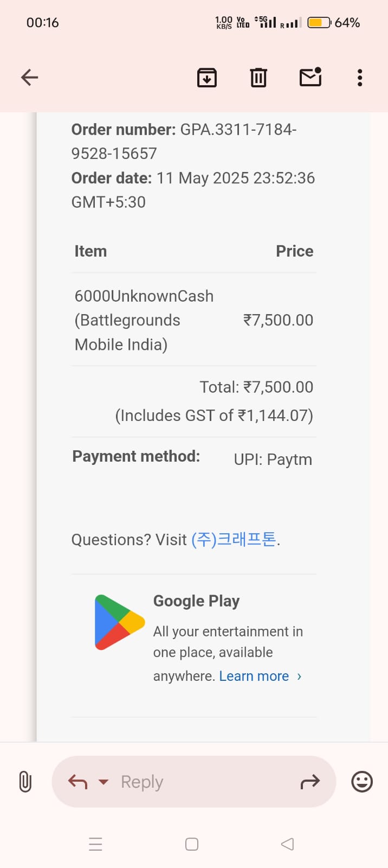The width and height of the screenshot is (388, 868).
Task: Tap the back arrow to leave email
Action: [30, 78]
